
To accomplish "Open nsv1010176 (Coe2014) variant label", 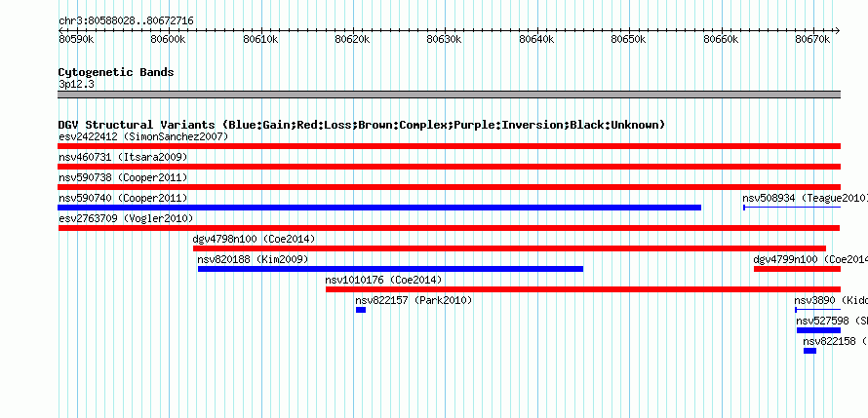I will click(x=383, y=280).
